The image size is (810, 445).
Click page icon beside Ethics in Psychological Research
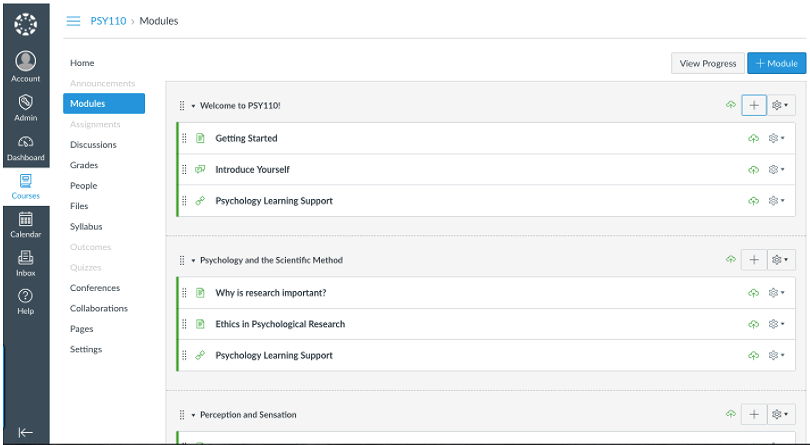point(200,324)
